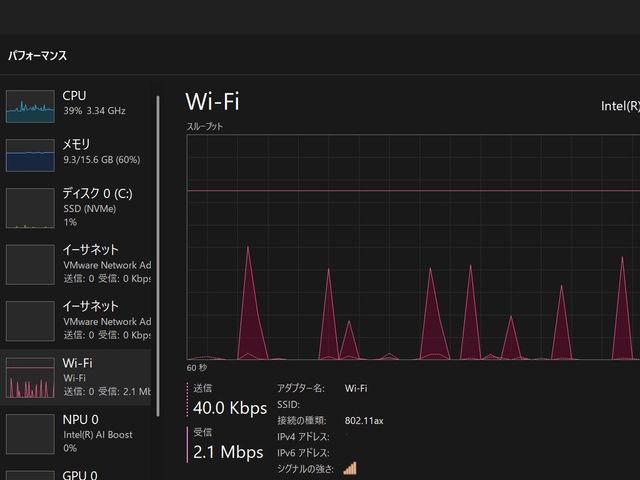Click the パフォーマンス page header
This screenshot has width=640, height=480.
[x=37, y=56]
